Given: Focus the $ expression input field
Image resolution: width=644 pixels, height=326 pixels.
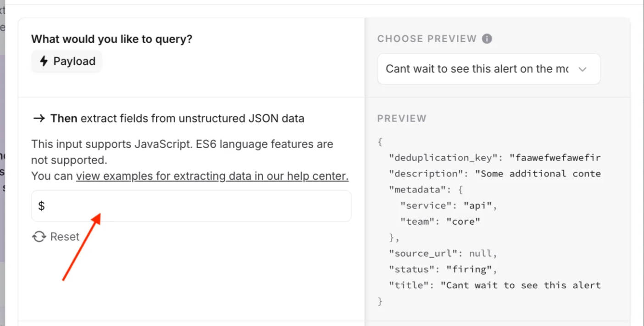Looking at the screenshot, I should (191, 206).
